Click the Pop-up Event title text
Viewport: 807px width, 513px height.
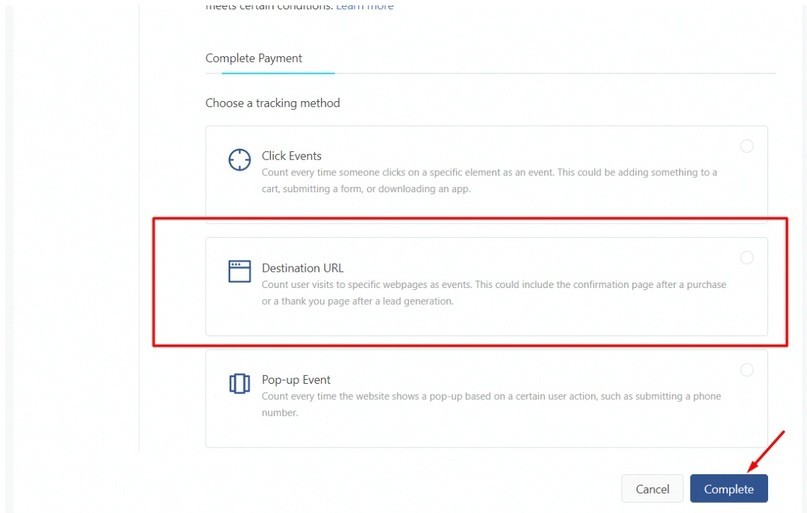pos(296,380)
